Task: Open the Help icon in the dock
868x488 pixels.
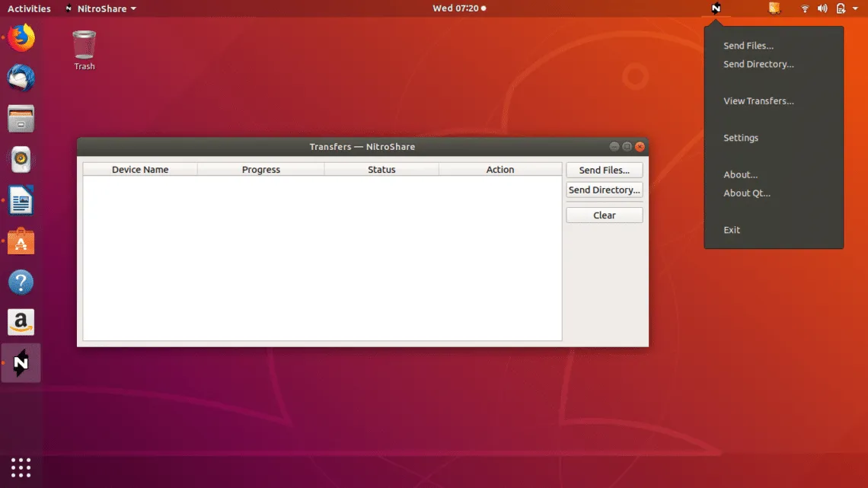Action: pyautogui.click(x=21, y=282)
